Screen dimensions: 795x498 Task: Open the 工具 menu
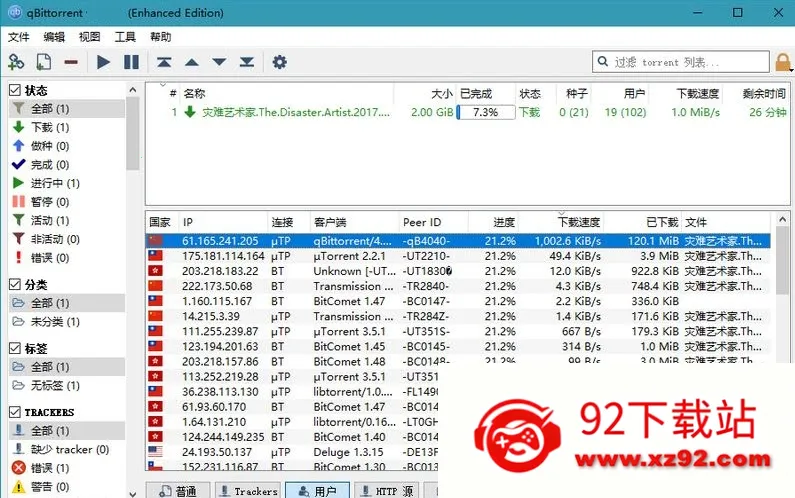(125, 37)
